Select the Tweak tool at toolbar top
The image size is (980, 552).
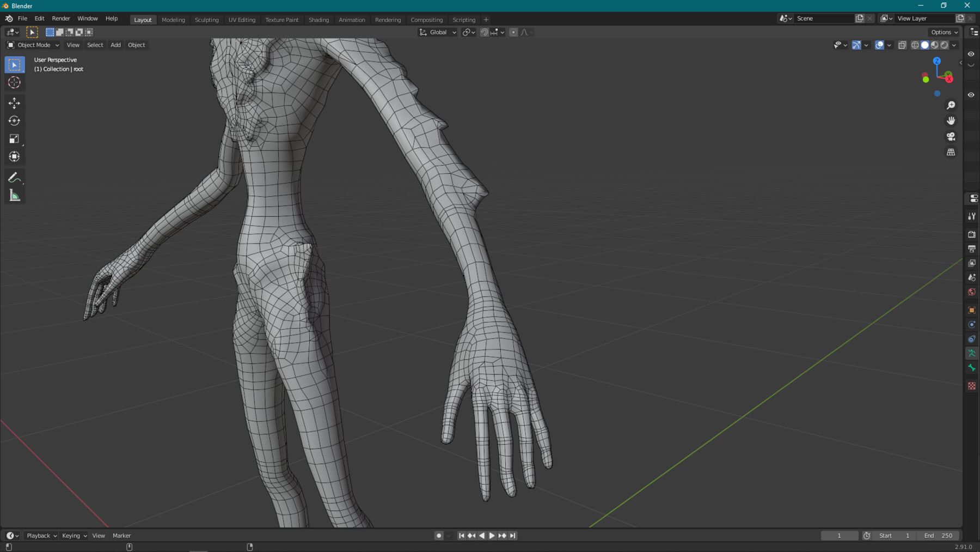[15, 64]
